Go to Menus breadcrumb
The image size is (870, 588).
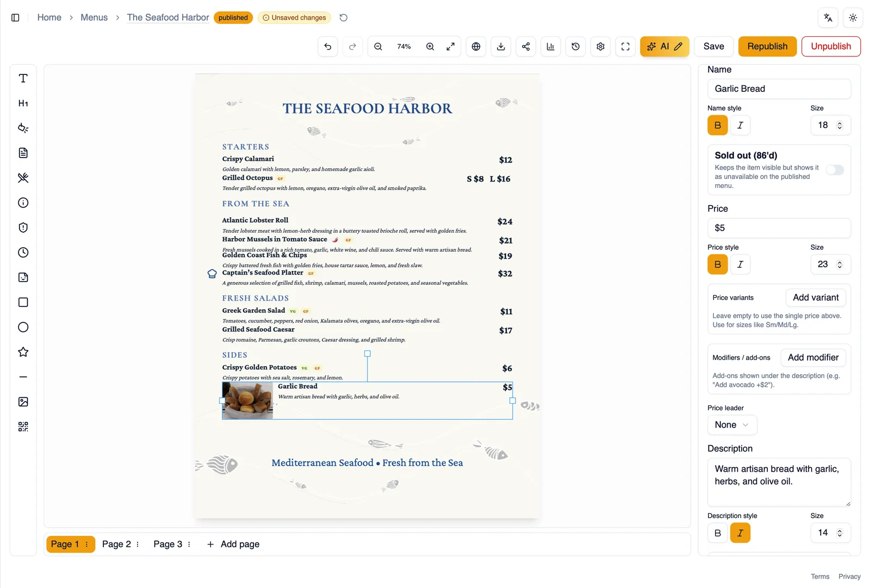(94, 17)
